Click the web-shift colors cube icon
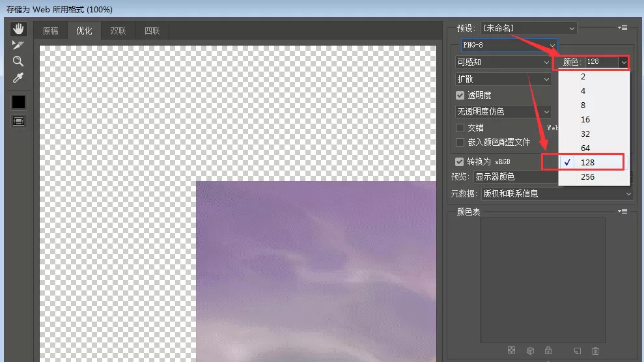Screen dimensions: 644x362 pos(530,350)
